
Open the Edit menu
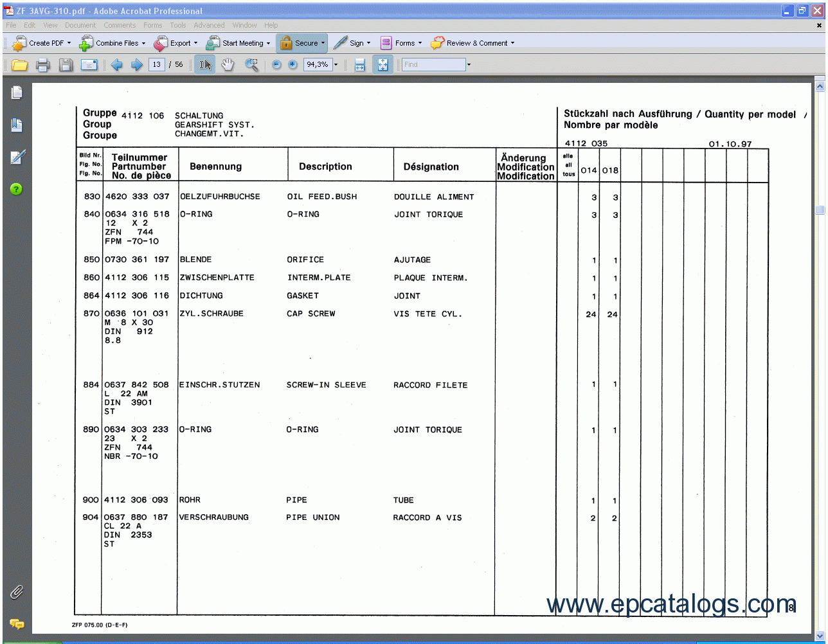pyautogui.click(x=30, y=25)
